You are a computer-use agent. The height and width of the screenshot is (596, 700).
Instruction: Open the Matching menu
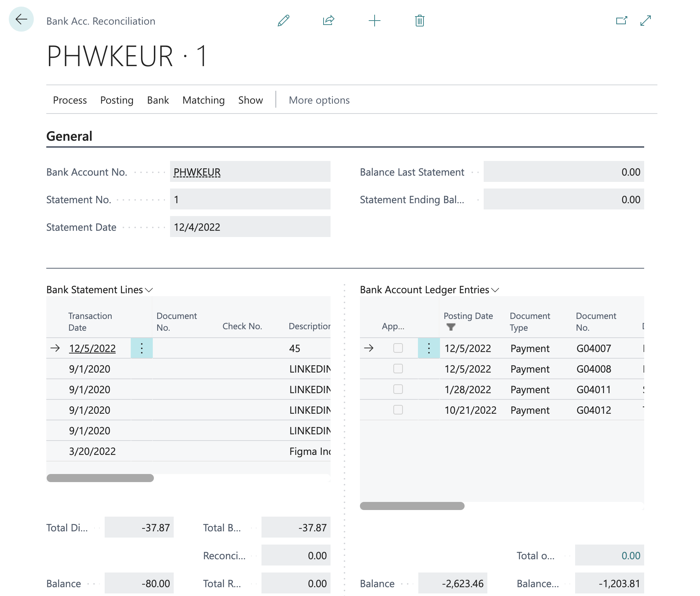[x=203, y=100]
